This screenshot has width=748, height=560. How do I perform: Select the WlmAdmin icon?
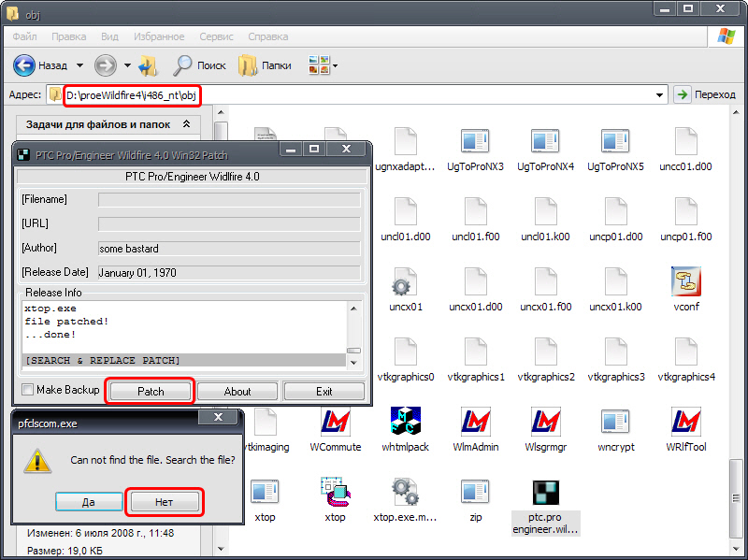point(475,422)
